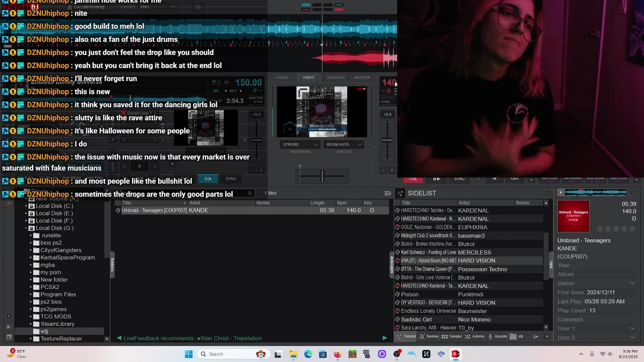Image resolution: width=644 pixels, height=362 pixels.
Task: Select Endless Lonely Universe in sidelist
Action: tap(469, 311)
